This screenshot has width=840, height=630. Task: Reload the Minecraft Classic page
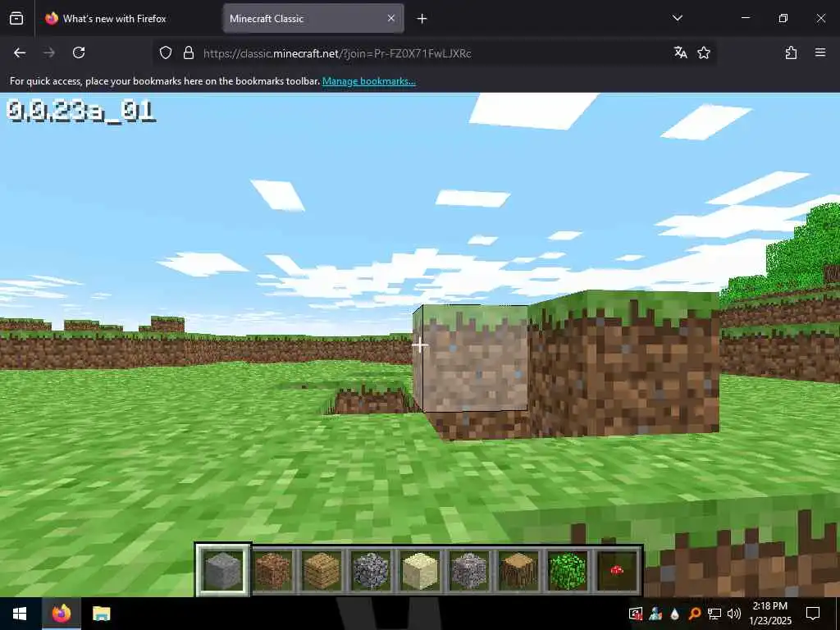pyautogui.click(x=79, y=52)
